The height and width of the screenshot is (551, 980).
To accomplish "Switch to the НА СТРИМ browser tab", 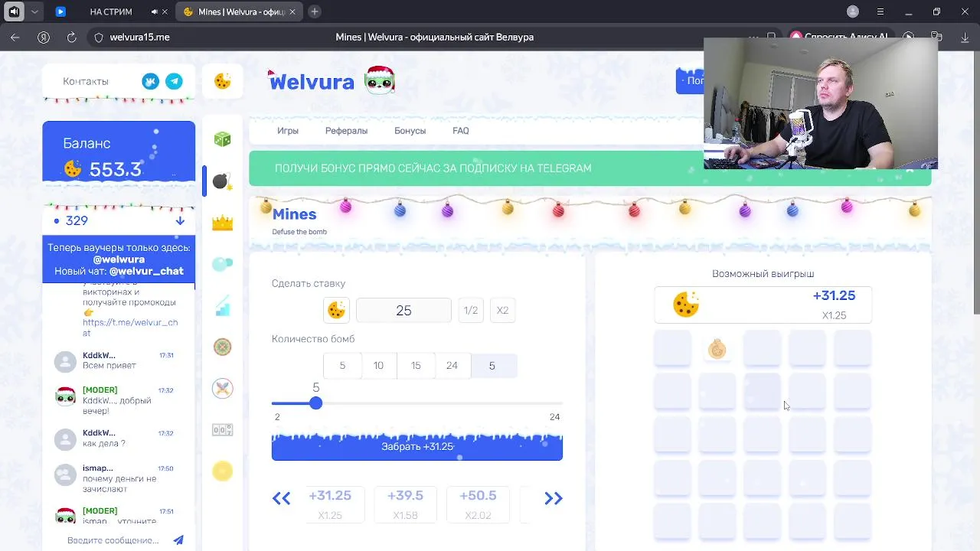I will [x=110, y=11].
